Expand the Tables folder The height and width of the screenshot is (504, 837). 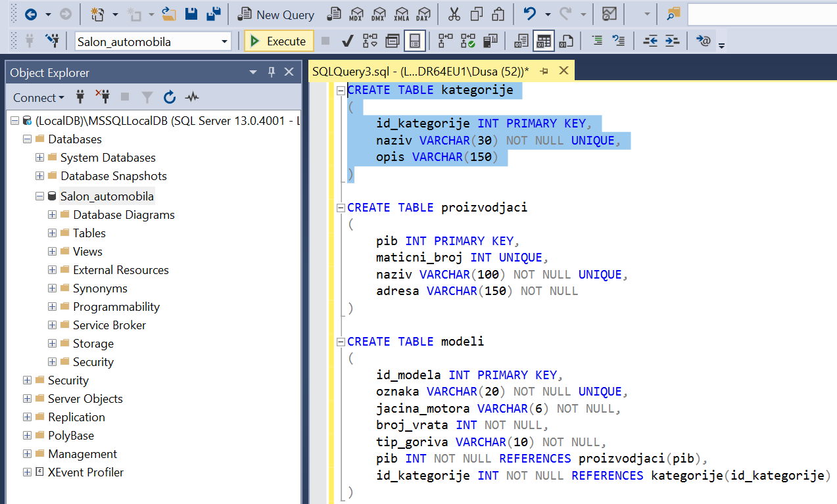52,233
